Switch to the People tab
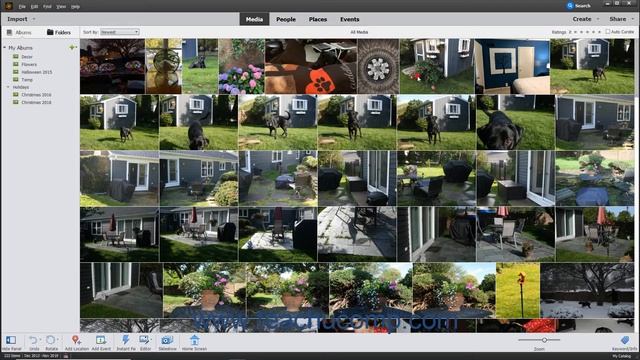 pos(286,19)
